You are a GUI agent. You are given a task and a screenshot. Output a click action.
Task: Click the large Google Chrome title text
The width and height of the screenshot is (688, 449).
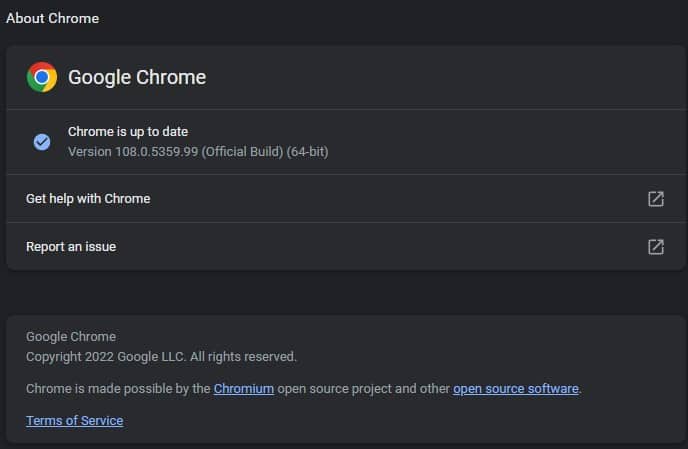[x=137, y=77]
